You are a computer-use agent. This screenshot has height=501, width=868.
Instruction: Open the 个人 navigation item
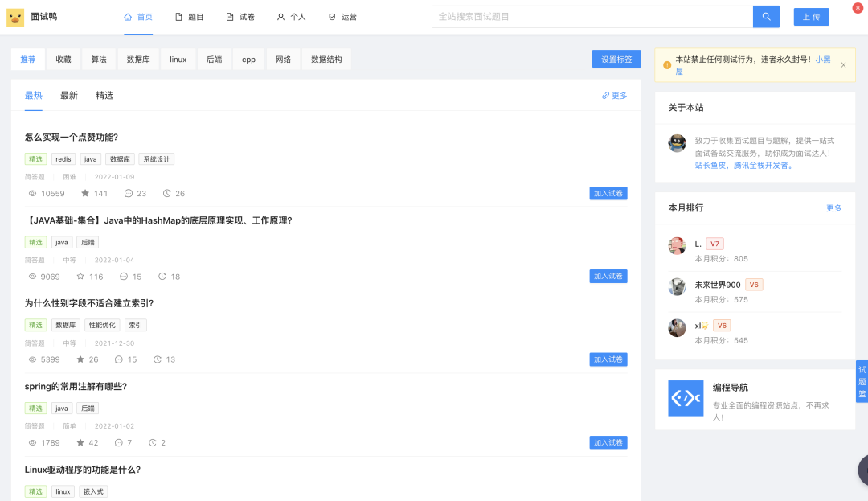click(x=291, y=17)
